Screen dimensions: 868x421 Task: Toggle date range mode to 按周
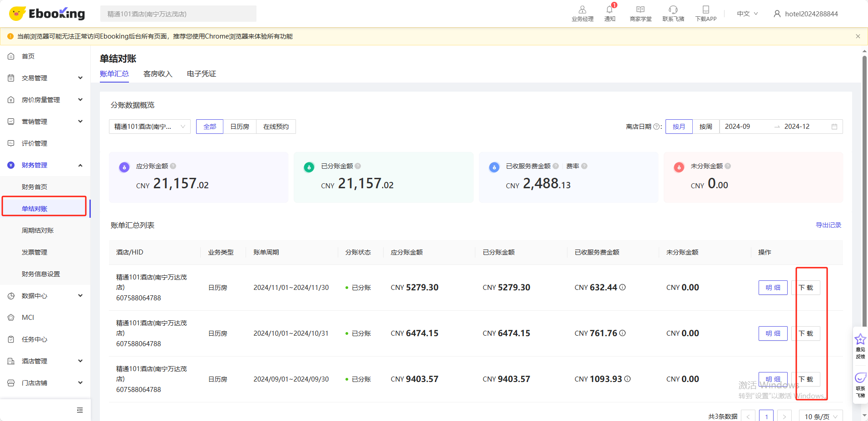[705, 127]
